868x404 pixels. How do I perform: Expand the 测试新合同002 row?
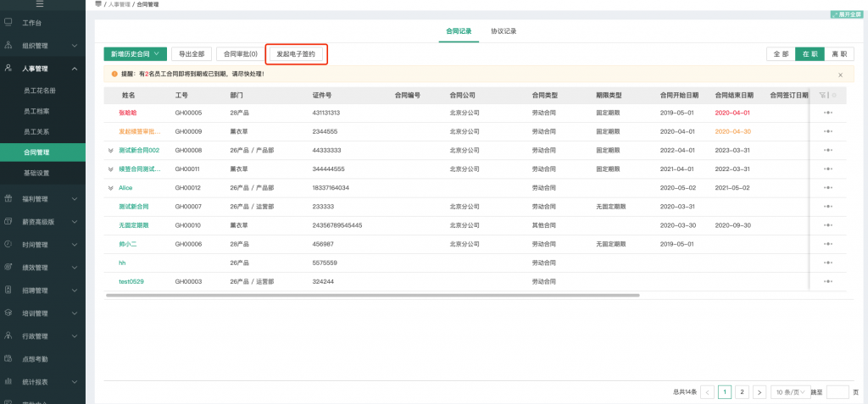(x=111, y=151)
